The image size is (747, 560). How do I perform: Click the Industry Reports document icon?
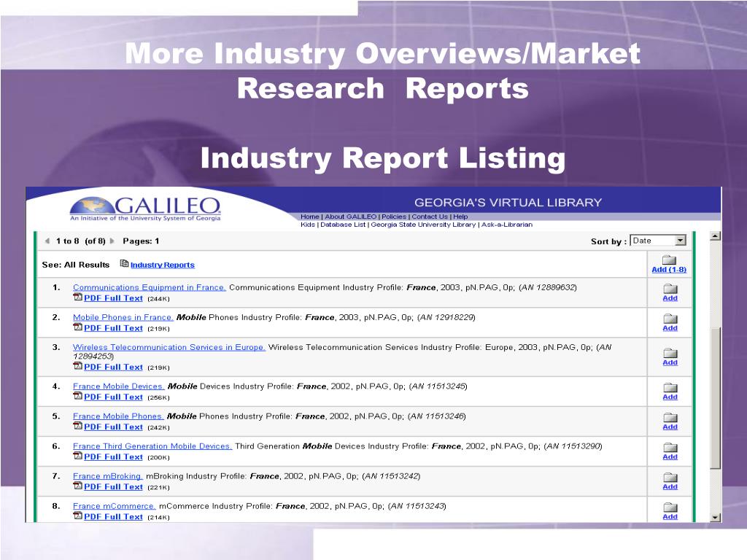click(x=124, y=263)
